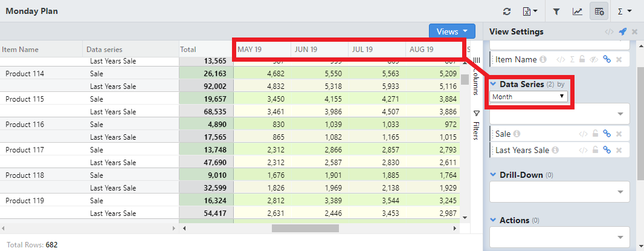Toggle the Item Name eye visibility icon
The height and width of the screenshot is (251, 644).
[x=593, y=59]
